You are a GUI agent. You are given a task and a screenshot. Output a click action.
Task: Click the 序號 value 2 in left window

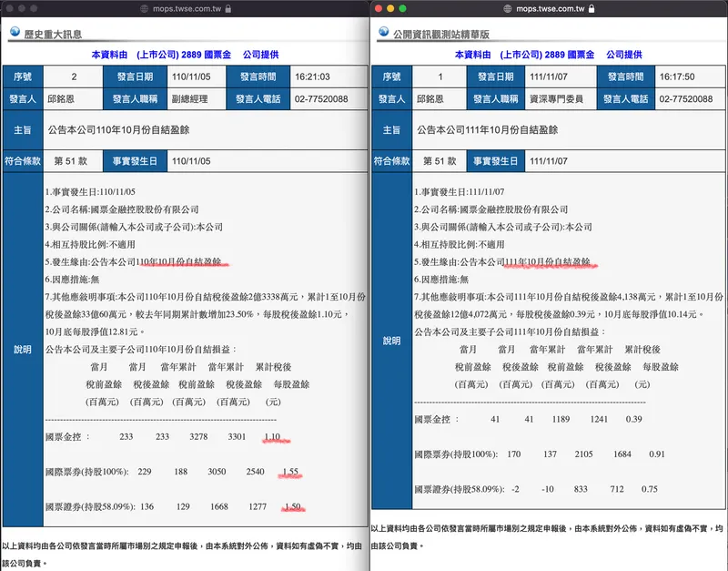(x=74, y=76)
